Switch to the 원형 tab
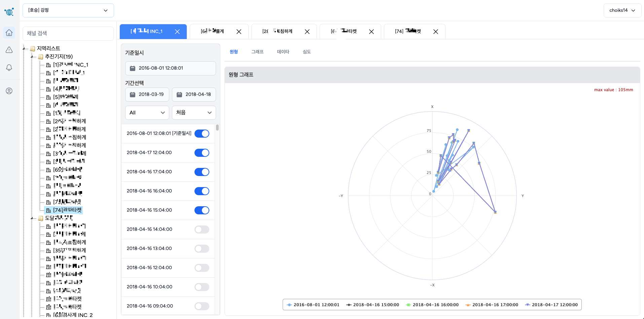Screen dimensions: 644x319 click(x=234, y=52)
